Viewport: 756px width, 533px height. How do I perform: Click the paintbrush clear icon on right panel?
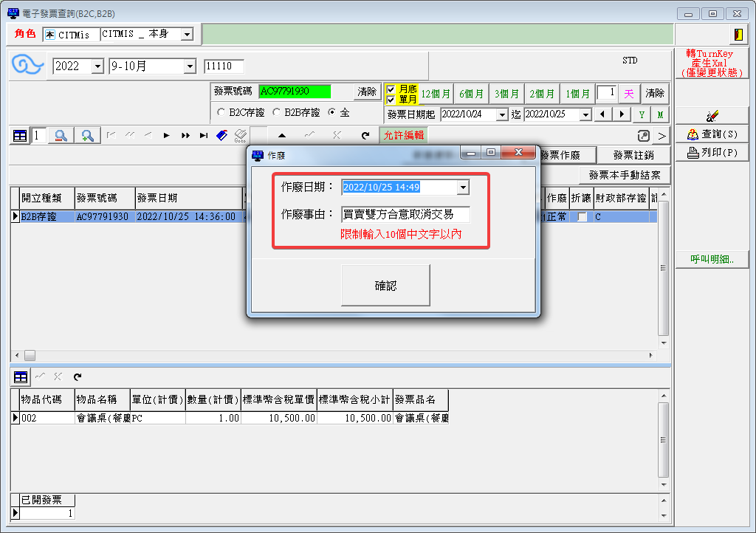[712, 116]
